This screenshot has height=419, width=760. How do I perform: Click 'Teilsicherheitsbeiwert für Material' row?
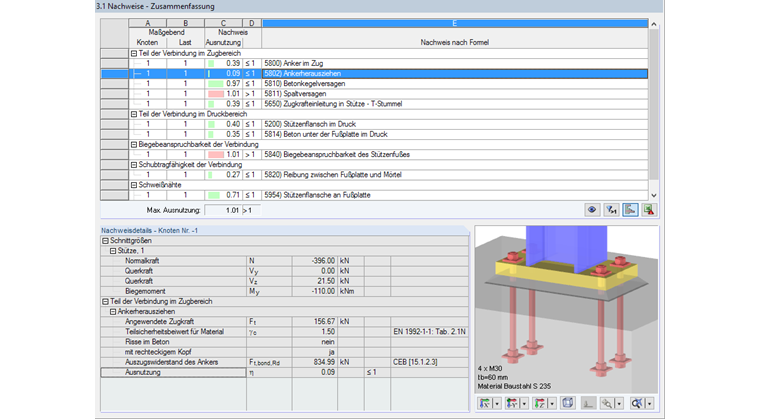pos(285,332)
